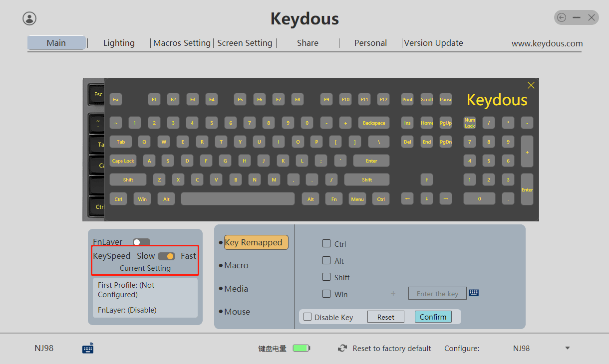Switch to the Lighting tab
Image resolution: width=609 pixels, height=364 pixels.
119,43
